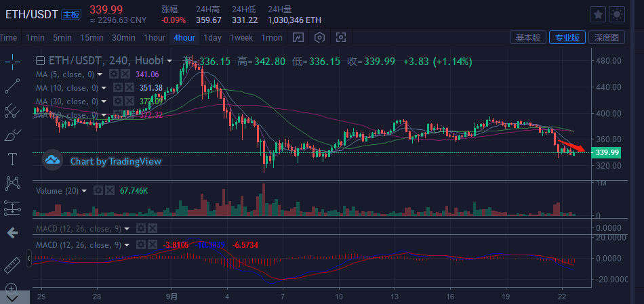Select the zoom-in magnifier tool
644x304 pixels.
(12, 288)
